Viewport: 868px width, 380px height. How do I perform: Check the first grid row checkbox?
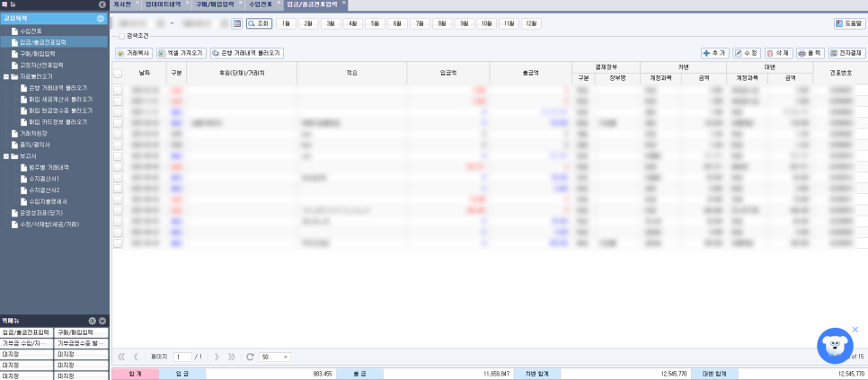point(118,90)
